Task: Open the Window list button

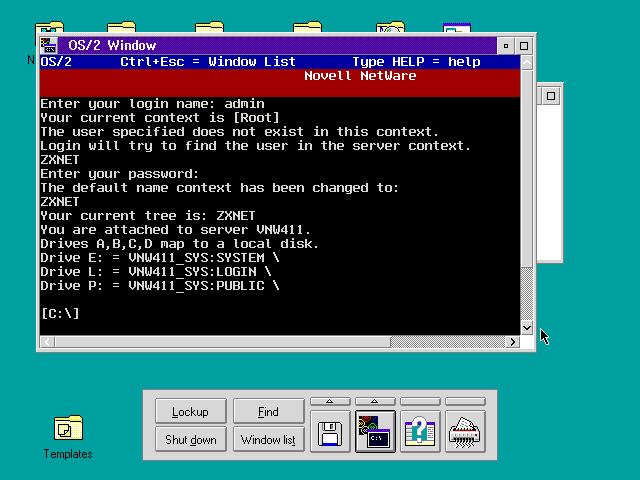Action: [x=269, y=439]
